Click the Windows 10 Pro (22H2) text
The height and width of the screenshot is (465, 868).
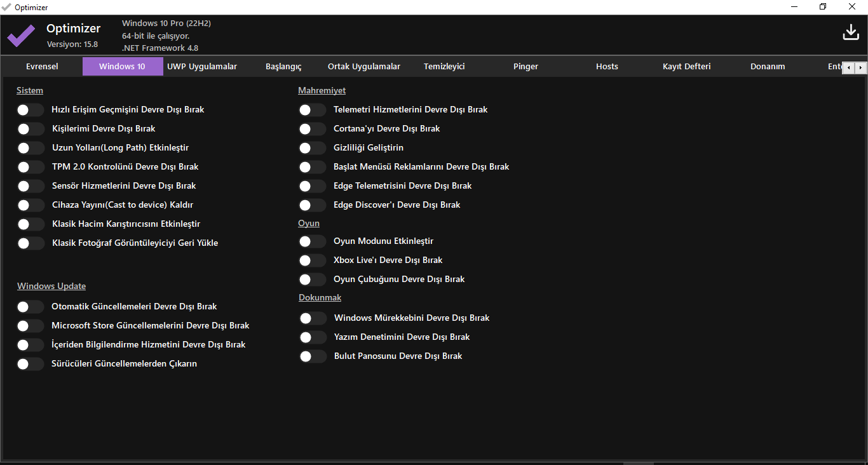pos(166,24)
